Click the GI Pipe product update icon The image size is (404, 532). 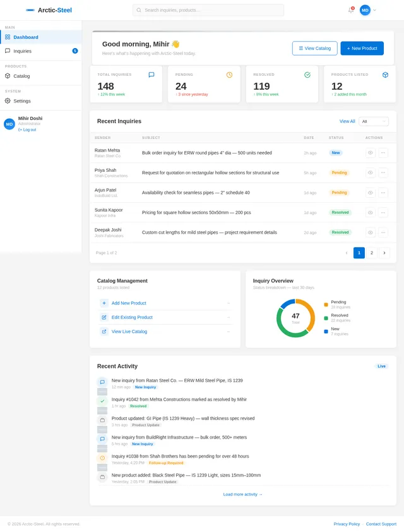click(102, 420)
